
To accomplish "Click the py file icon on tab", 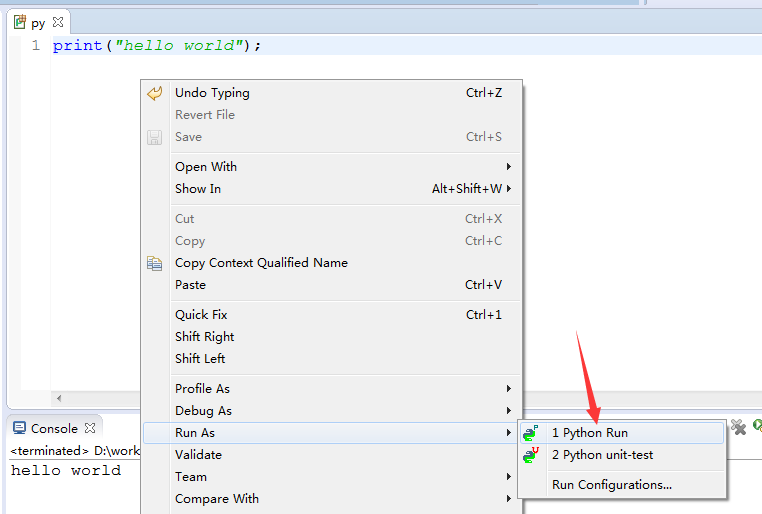I will (x=19, y=22).
